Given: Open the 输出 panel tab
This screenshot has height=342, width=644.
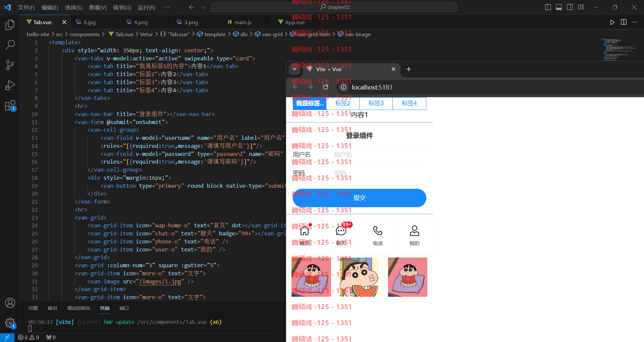Looking at the screenshot, I should pos(52,308).
